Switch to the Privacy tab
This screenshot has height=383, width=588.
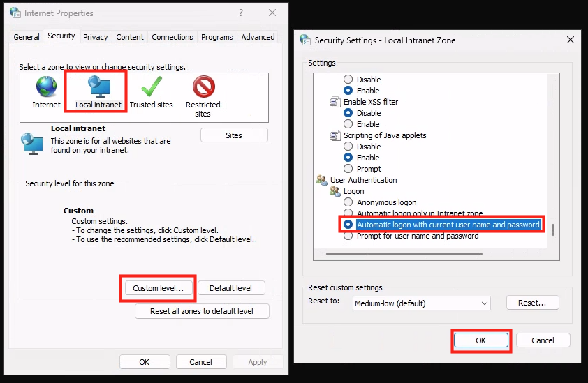click(x=96, y=37)
